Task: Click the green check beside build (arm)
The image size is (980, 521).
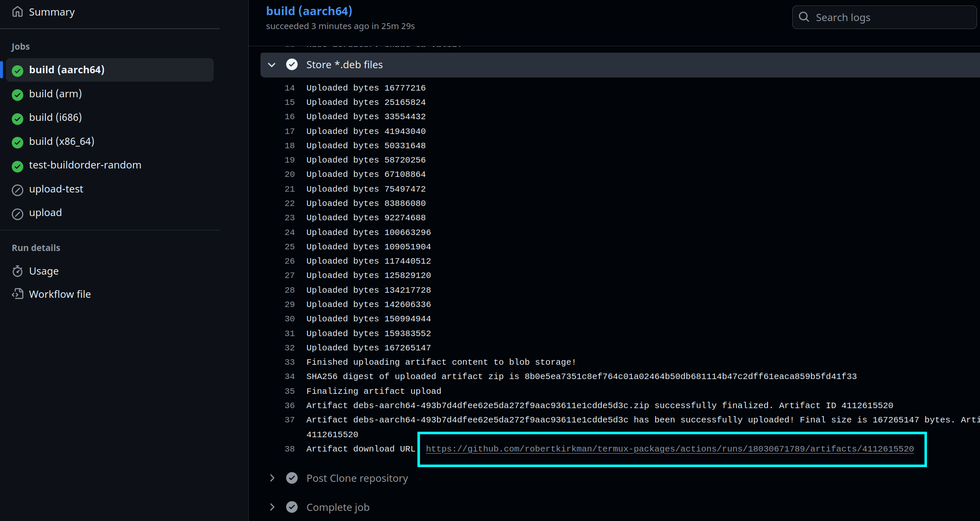Action: coord(17,95)
